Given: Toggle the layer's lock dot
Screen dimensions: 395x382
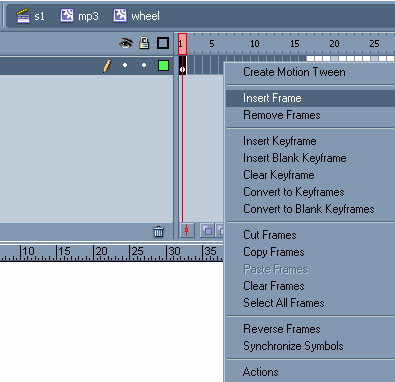Looking at the screenshot, I should [x=144, y=65].
